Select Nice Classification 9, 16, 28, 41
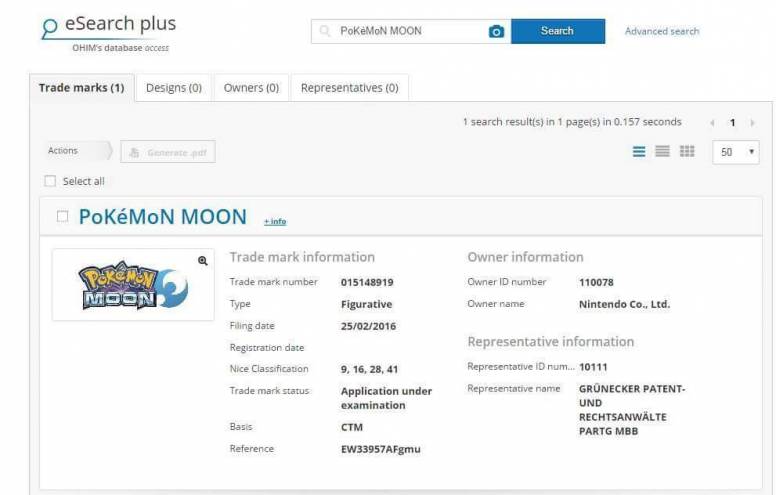The height and width of the screenshot is (495, 776). pos(369,369)
